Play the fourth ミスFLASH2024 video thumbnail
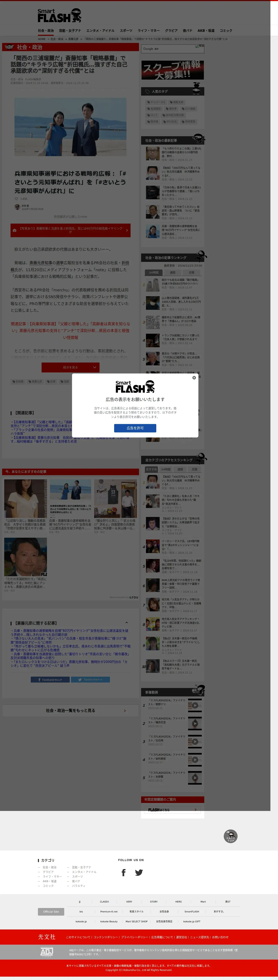278x980 pixels. pos(195,759)
